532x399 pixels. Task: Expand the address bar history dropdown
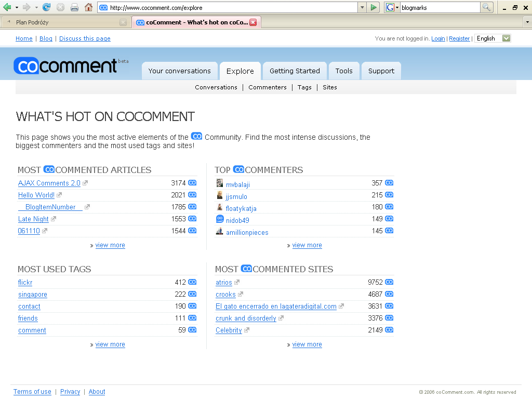coord(362,7)
